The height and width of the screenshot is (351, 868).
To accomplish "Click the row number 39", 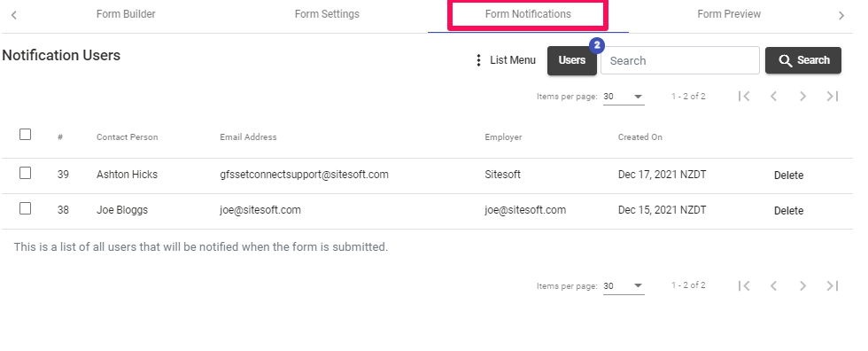I will tap(63, 175).
